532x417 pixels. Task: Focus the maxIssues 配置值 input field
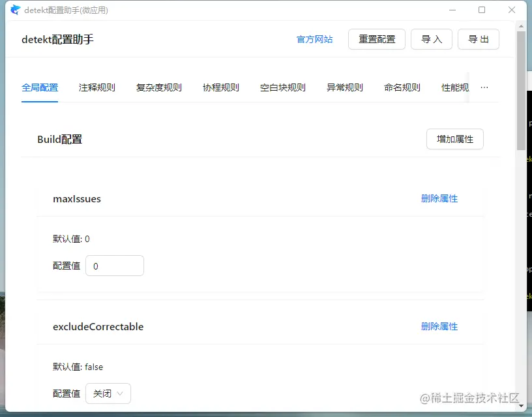click(x=115, y=266)
